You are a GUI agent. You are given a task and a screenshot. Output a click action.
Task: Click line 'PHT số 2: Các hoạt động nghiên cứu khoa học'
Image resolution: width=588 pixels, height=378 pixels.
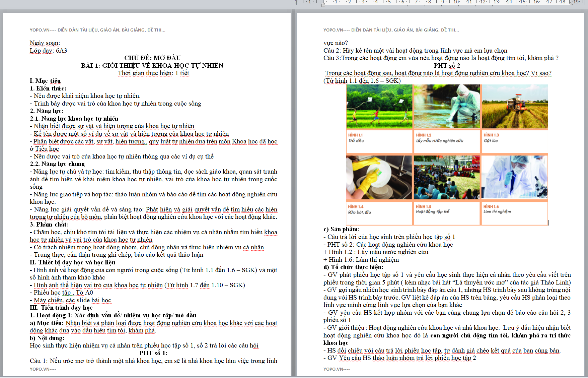coord(388,245)
